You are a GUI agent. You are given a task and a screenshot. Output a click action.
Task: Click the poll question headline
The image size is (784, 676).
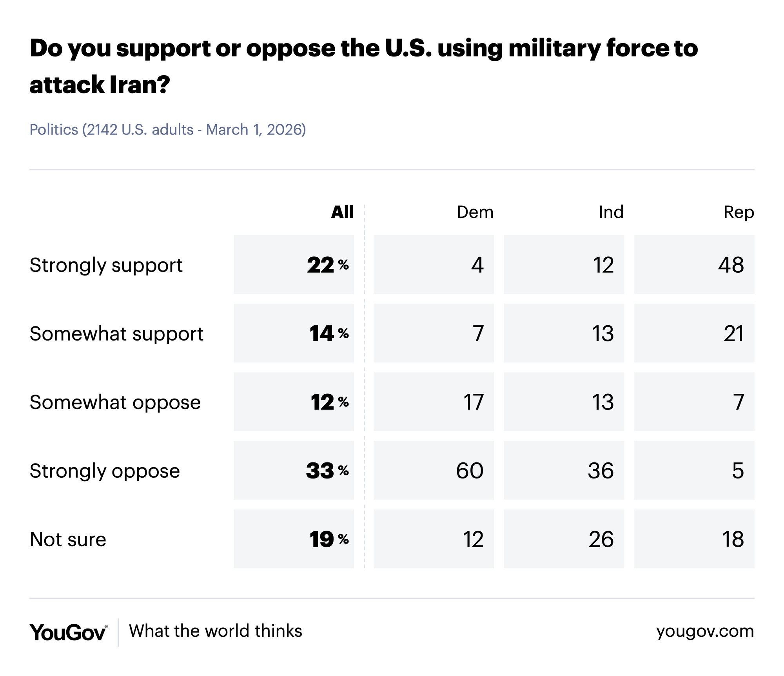(364, 66)
